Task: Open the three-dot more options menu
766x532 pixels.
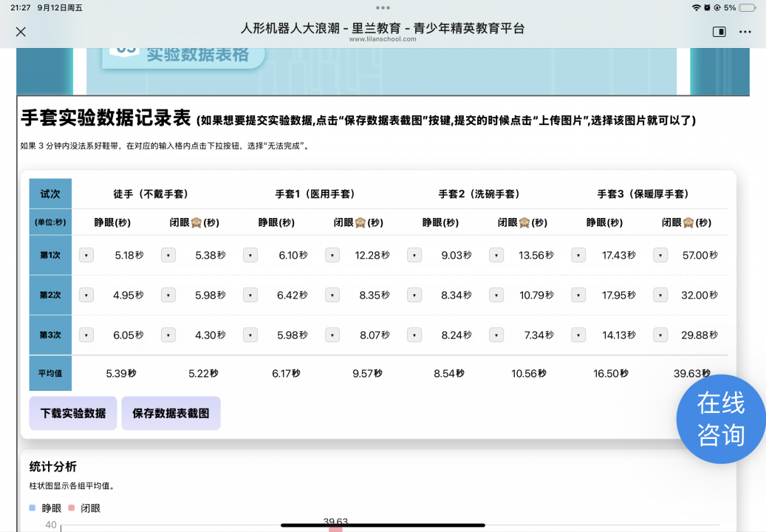Action: pos(745,32)
